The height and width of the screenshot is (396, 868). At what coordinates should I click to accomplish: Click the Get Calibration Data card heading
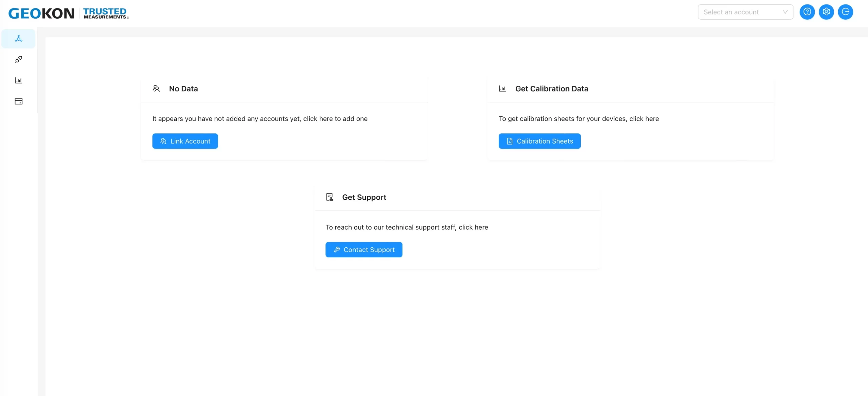(552, 89)
